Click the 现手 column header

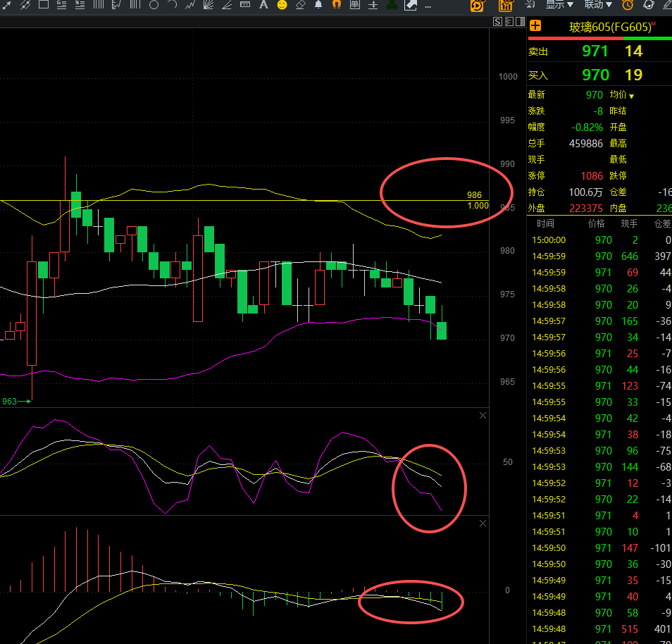[629, 223]
